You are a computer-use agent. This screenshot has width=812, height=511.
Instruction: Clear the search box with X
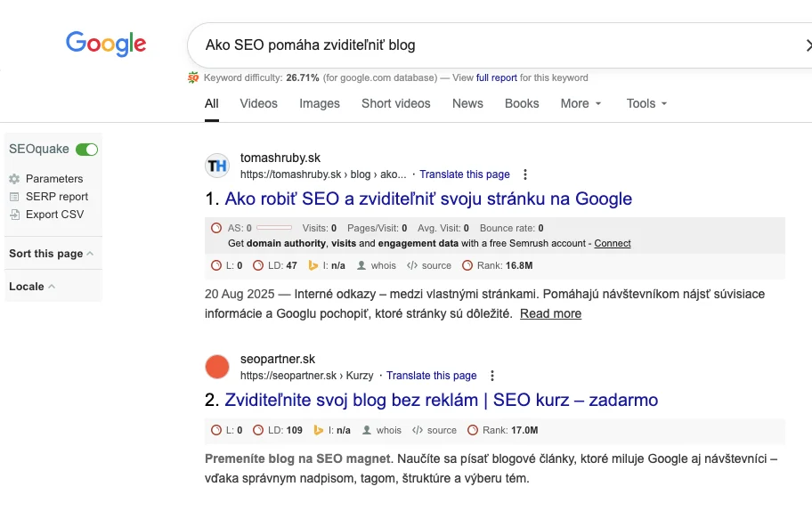808,45
